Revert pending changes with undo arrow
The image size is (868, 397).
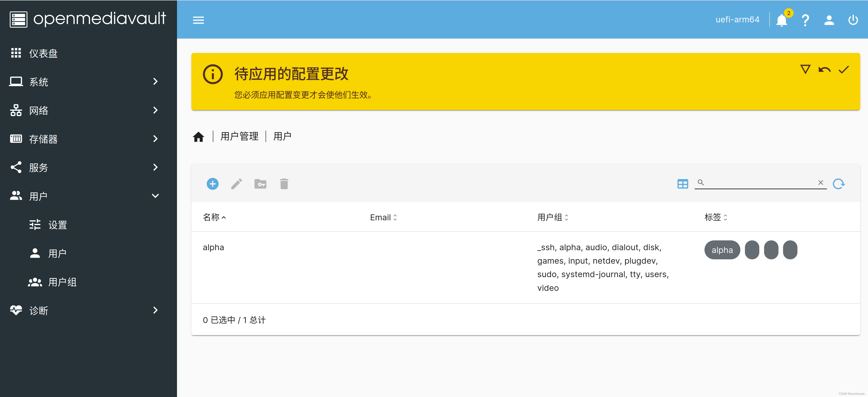pyautogui.click(x=824, y=70)
